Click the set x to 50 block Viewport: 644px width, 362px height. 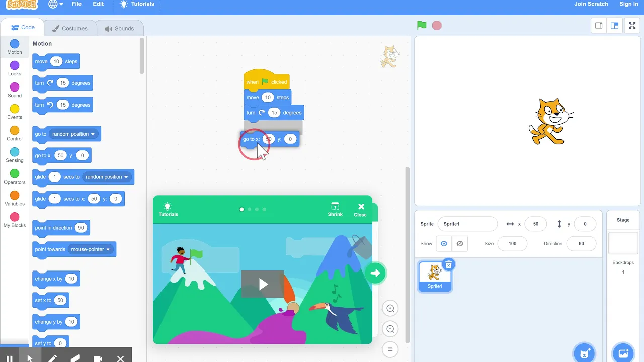[50, 300]
